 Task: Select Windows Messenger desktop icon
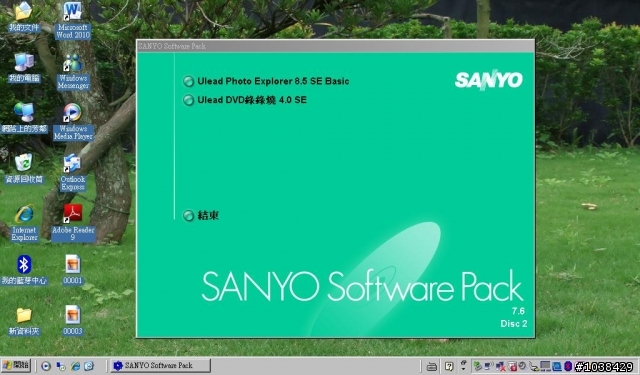click(73, 71)
